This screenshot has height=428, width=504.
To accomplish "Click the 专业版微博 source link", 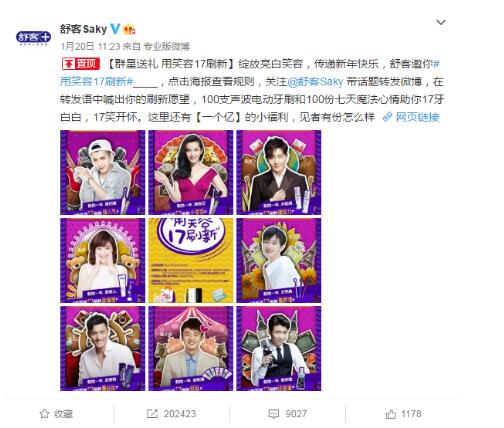I will coord(166,46).
